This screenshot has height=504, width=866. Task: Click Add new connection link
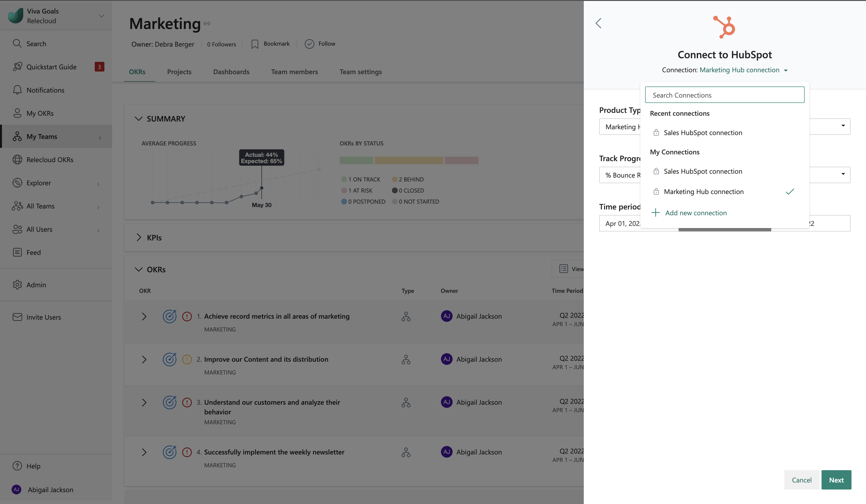(696, 213)
